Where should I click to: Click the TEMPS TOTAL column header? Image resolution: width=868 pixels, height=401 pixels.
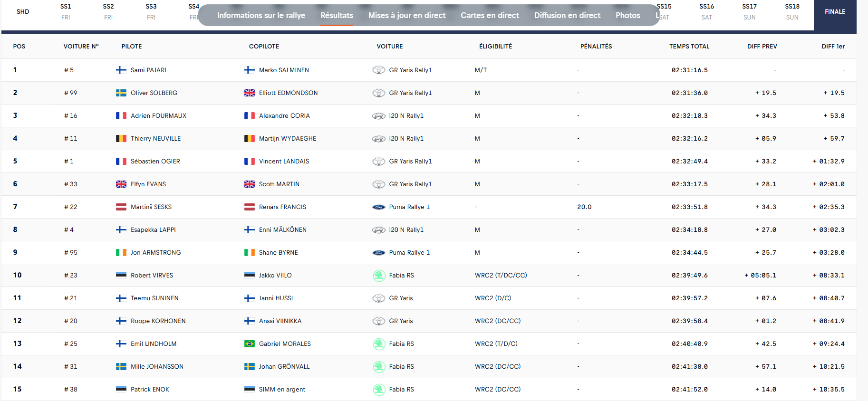[x=689, y=46]
